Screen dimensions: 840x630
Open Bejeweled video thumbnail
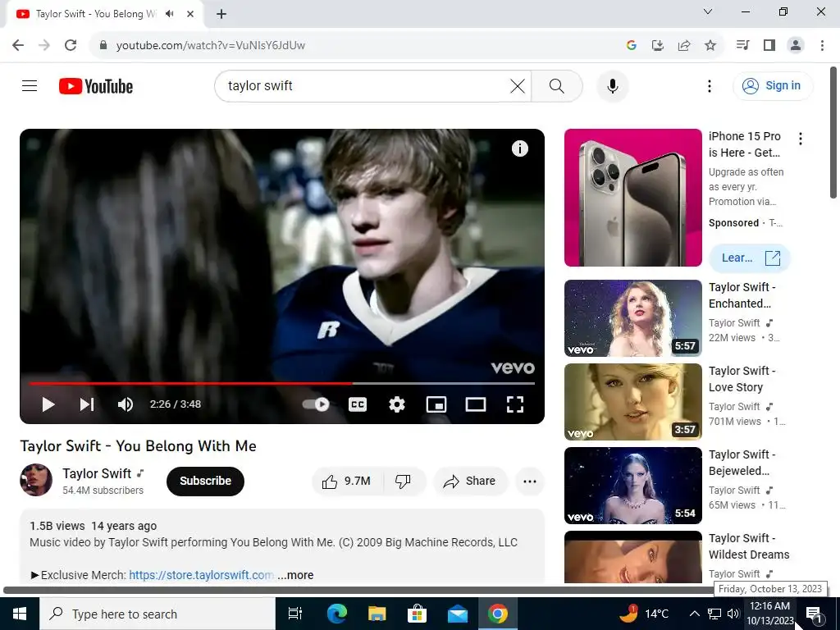(x=632, y=486)
